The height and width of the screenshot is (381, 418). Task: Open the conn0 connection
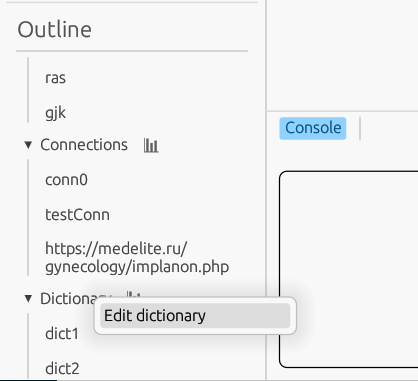(66, 180)
